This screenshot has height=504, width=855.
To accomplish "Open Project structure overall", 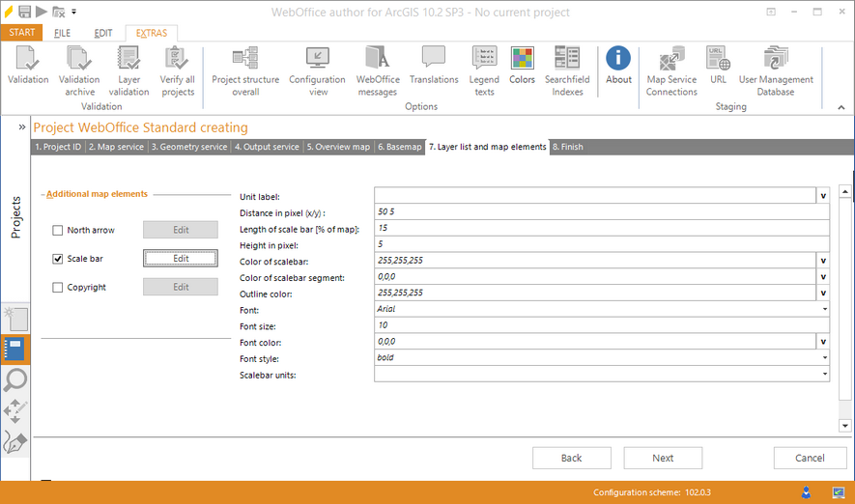I will click(245, 71).
